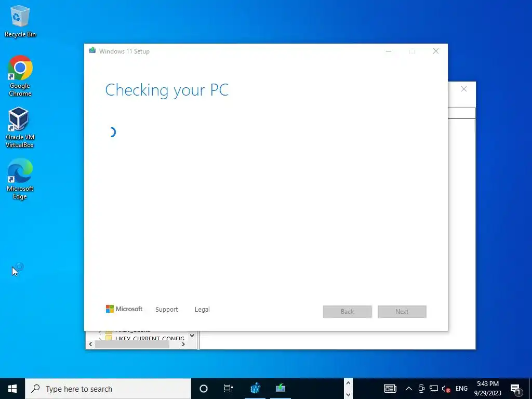This screenshot has width=532, height=399.
Task: Open the Action Center notification icon
Action: [x=515, y=389]
